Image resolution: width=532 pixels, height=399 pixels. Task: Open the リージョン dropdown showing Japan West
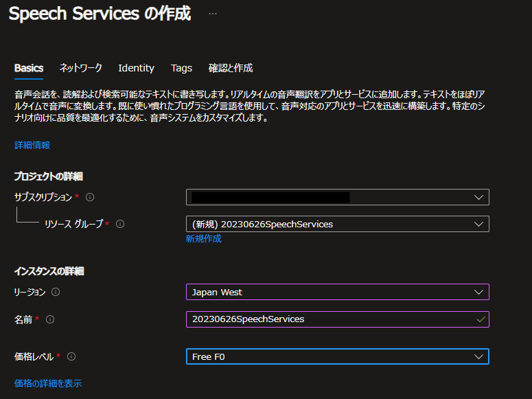338,292
